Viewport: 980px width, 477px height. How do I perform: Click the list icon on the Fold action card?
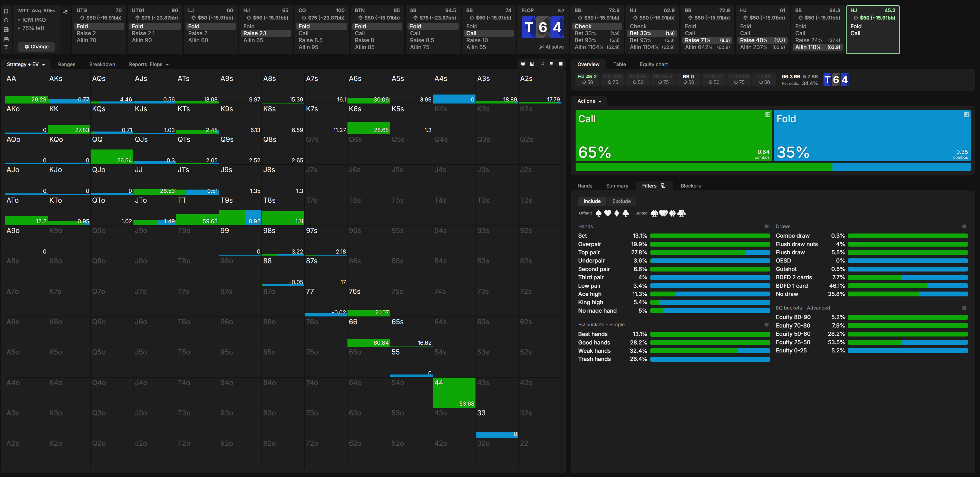click(x=966, y=115)
